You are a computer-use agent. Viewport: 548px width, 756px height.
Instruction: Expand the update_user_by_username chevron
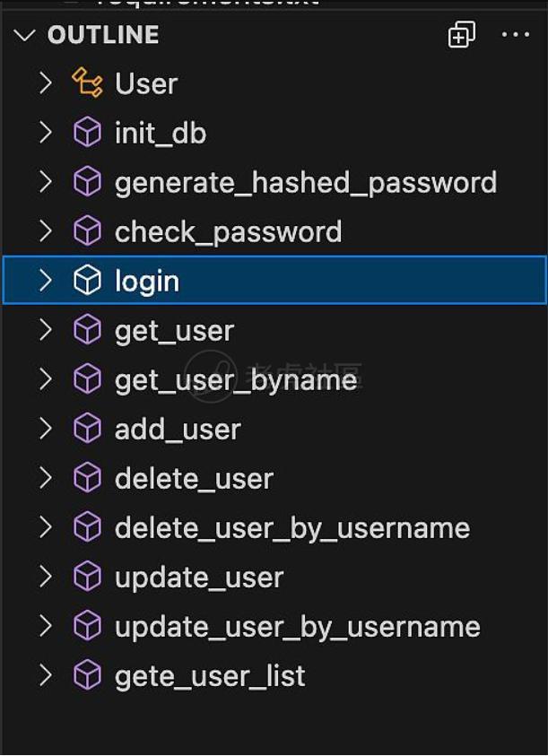tap(46, 627)
